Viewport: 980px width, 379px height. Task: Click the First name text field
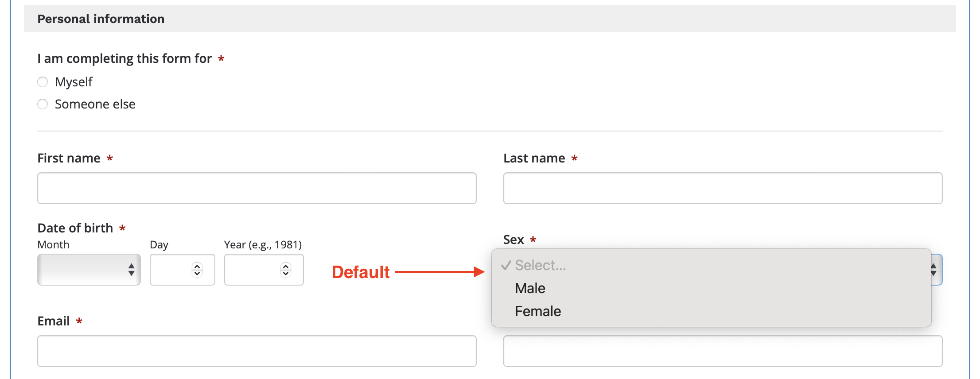pyautogui.click(x=257, y=188)
